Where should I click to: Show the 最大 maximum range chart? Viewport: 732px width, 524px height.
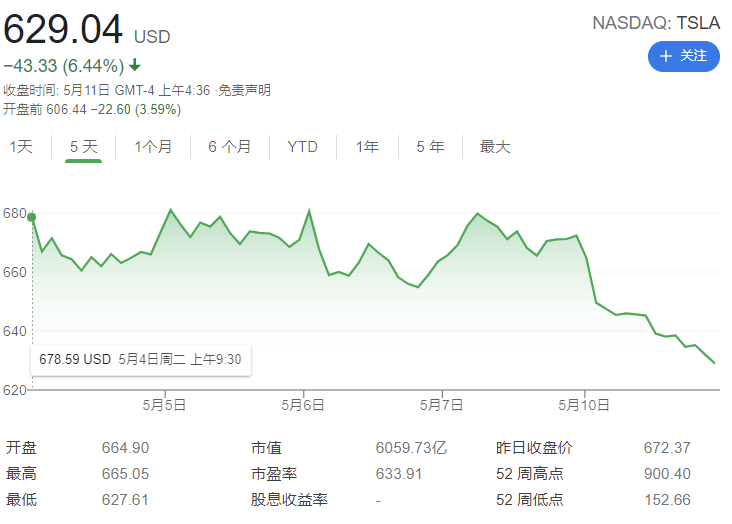495,147
